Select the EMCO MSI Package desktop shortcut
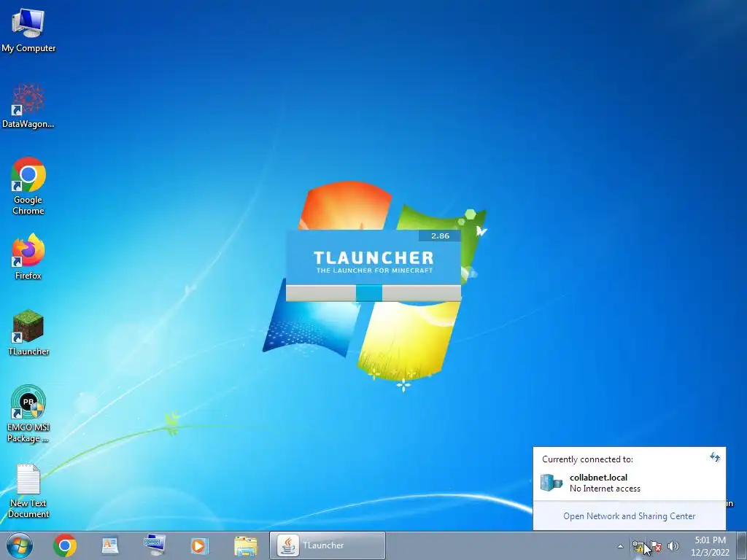 click(x=28, y=413)
